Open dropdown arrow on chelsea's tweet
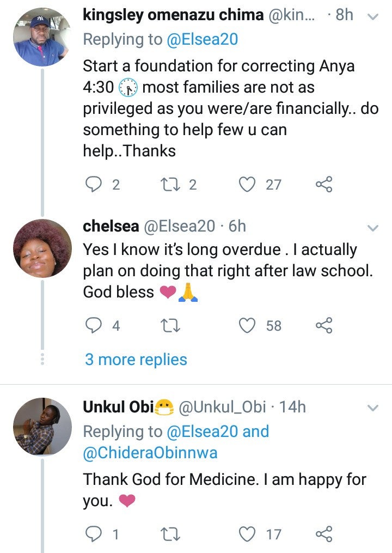Image resolution: width=392 pixels, height=553 pixels. click(373, 227)
